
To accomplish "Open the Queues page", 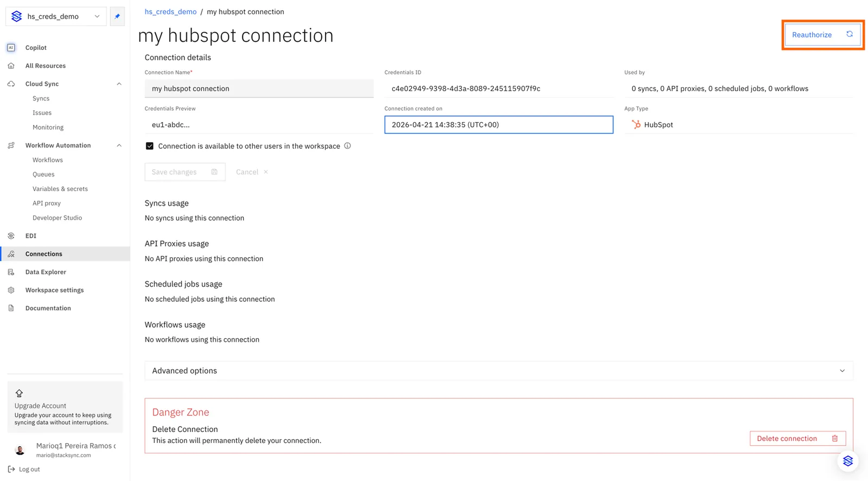I will click(x=43, y=174).
